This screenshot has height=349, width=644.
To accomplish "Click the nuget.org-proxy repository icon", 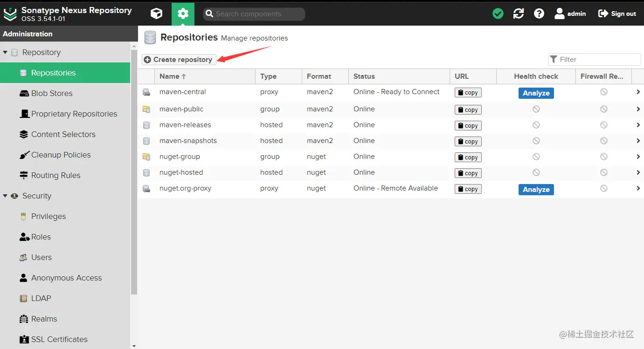I will [146, 188].
